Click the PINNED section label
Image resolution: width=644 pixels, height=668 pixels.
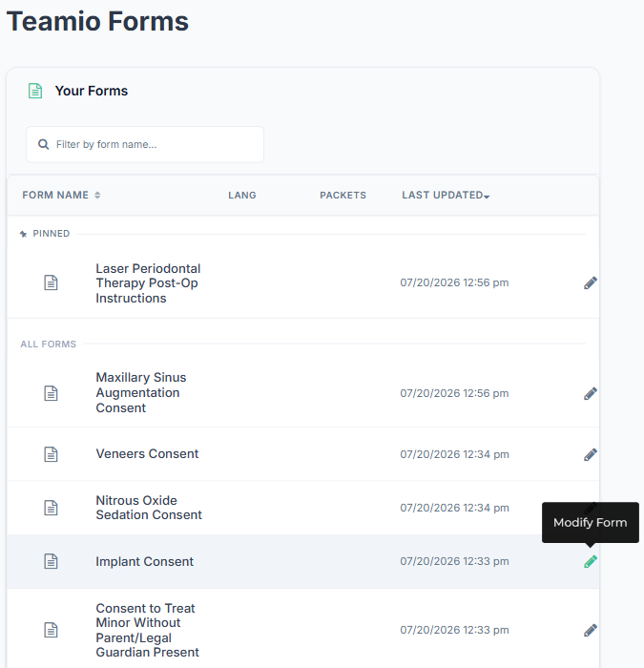tap(52, 234)
